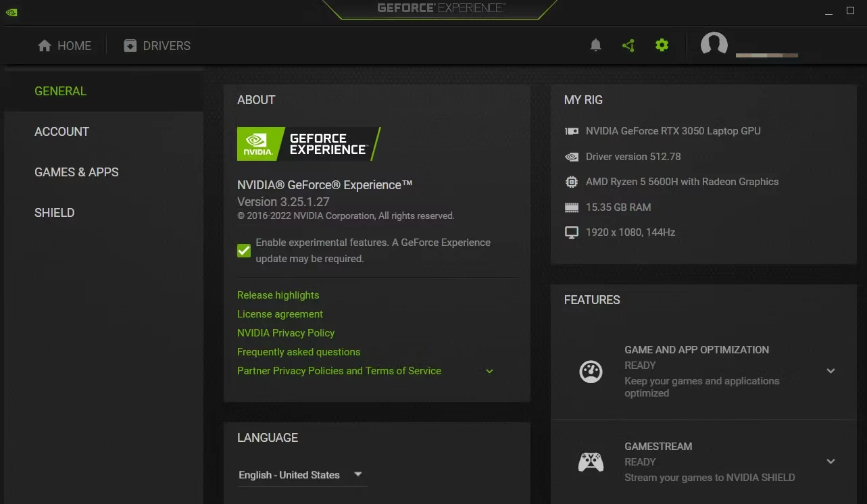867x504 pixels.
Task: Open notifications via the bell icon
Action: 595,45
